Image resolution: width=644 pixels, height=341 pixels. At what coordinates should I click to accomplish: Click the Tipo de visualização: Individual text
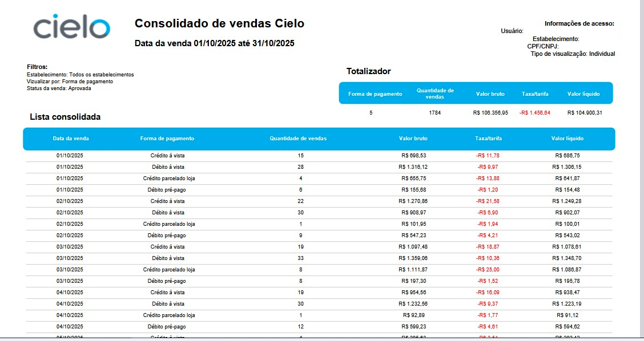tap(573, 54)
